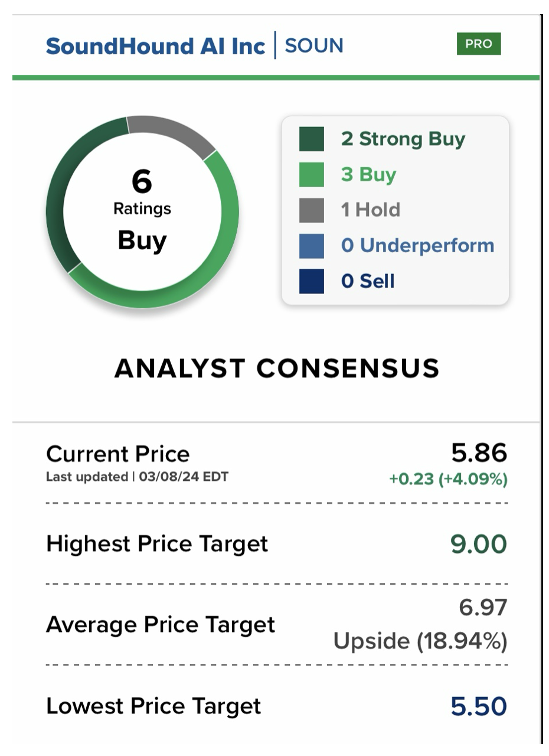Click the Lowest Price Target value 5.50
549x756 pixels.
pos(479,706)
